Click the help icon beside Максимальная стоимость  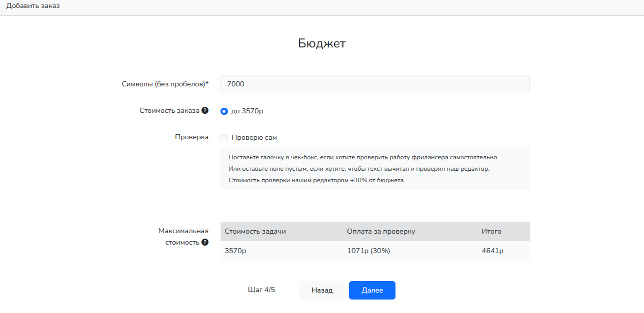205,243
